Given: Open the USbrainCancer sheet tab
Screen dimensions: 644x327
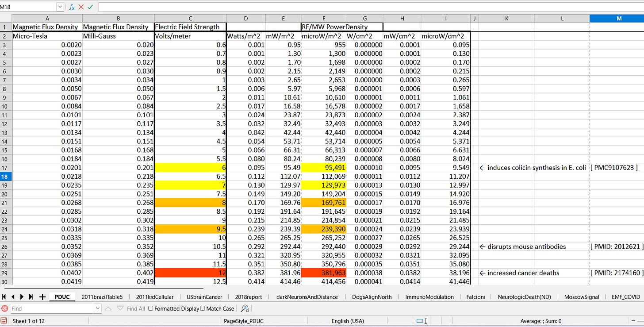Looking at the screenshot, I should pos(204,297).
